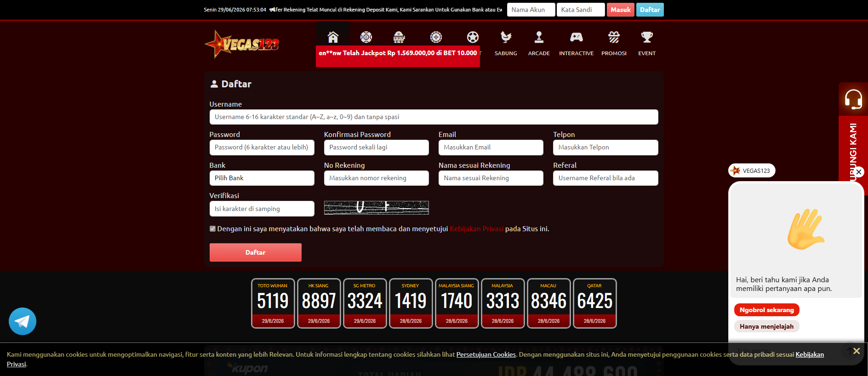This screenshot has height=376, width=868.
Task: Click the Nama Akun login field
Action: (x=531, y=10)
